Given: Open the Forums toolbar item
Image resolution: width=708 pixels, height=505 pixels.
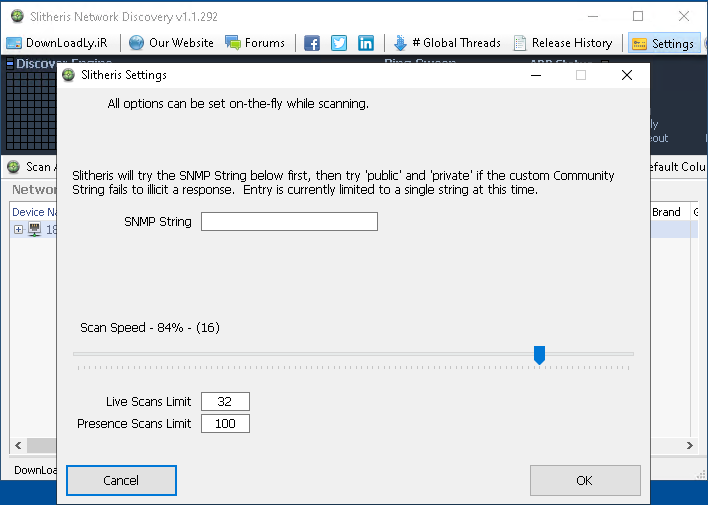Looking at the screenshot, I should coord(255,43).
